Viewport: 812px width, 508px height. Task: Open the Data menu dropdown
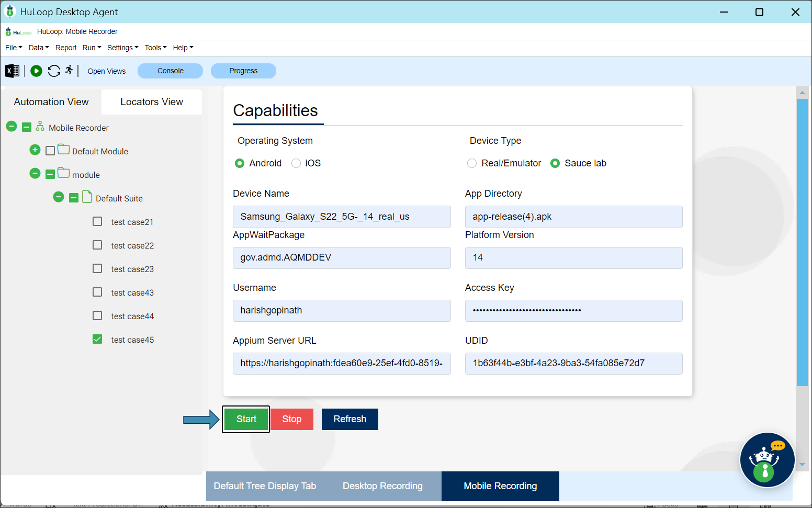pos(38,48)
